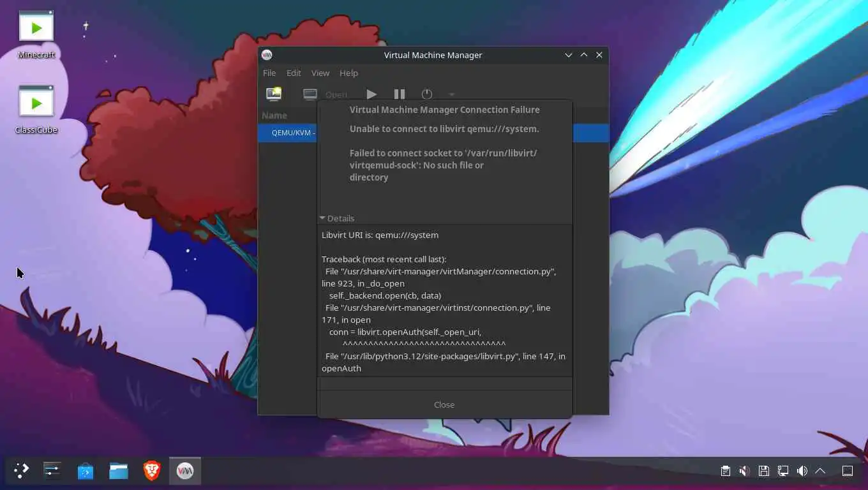Select the QEMU/KVM connection row

click(x=433, y=133)
